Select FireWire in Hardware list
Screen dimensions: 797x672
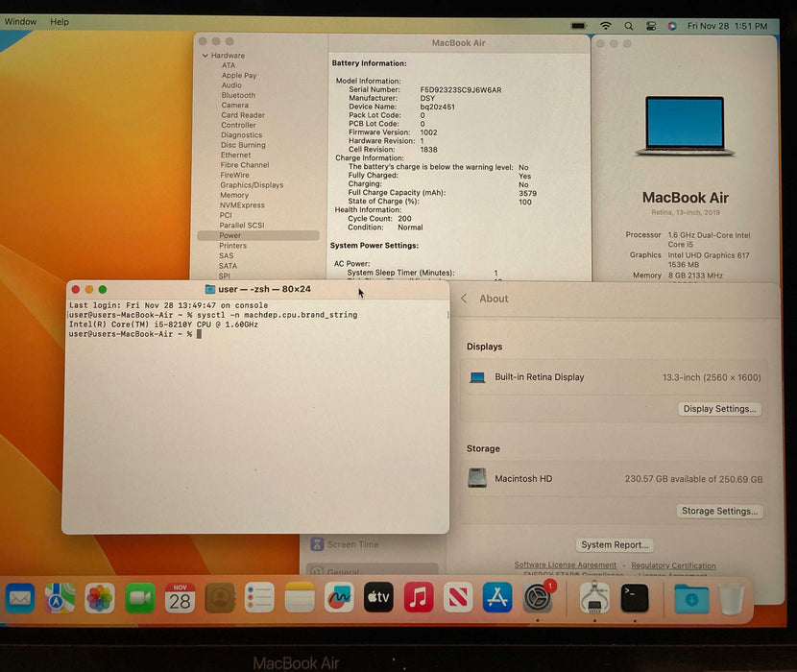(x=234, y=175)
